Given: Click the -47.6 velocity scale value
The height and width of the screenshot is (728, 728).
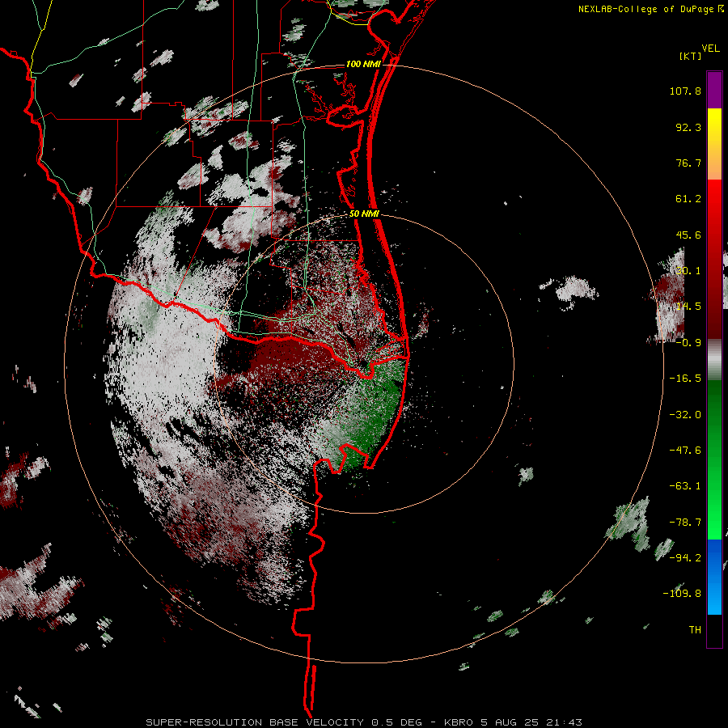Looking at the screenshot, I should [x=685, y=450].
